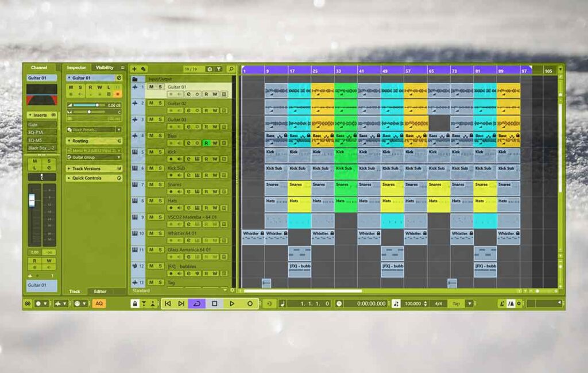Click the track list filter icon
This screenshot has height=373, width=588.
coord(219,69)
